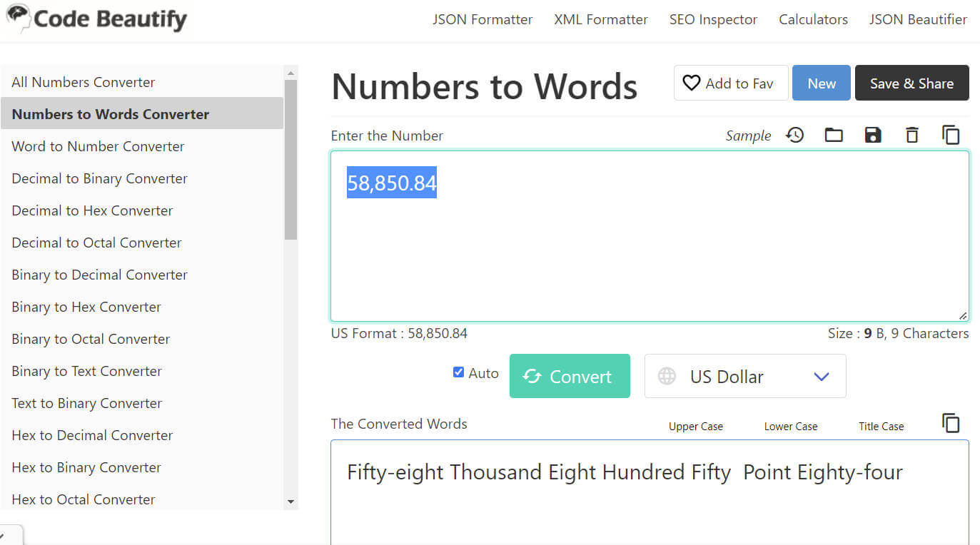Screen dimensions: 980x545
Task: Select Word to Number Converter in sidebar
Action: (98, 146)
